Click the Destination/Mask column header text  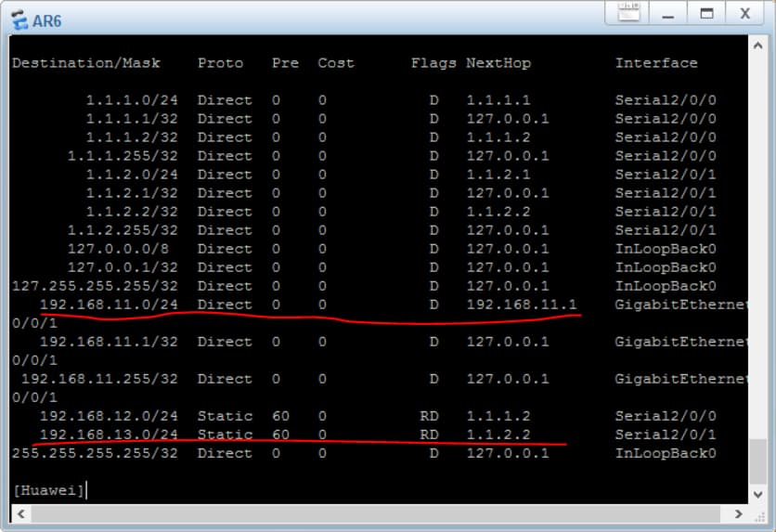pyautogui.click(x=85, y=63)
